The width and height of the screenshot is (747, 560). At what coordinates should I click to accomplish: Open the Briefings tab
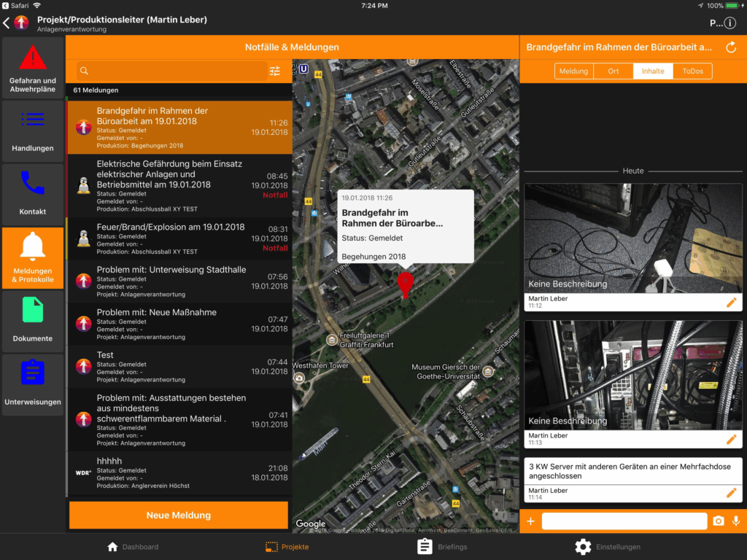[442, 547]
